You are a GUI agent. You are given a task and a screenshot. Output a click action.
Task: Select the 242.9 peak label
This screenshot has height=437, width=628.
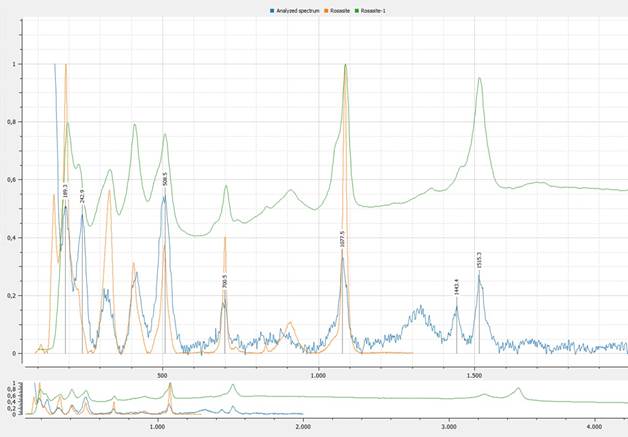click(x=83, y=196)
